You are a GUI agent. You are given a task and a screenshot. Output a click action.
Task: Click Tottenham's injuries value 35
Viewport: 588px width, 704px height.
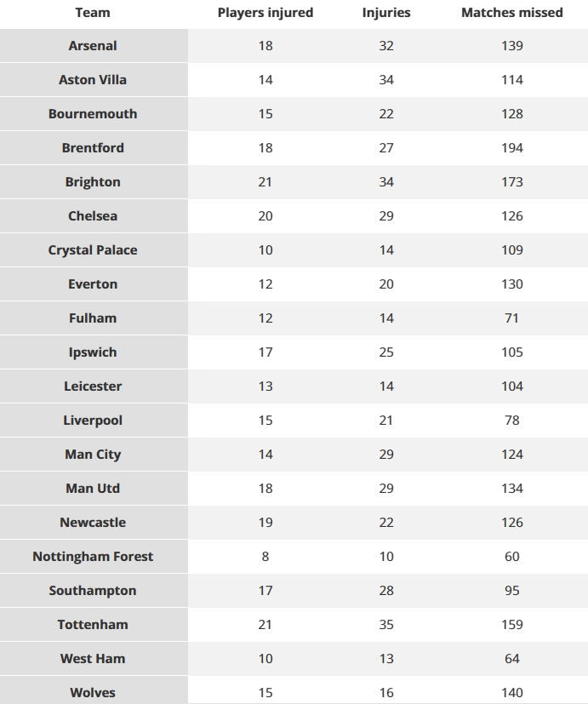pyautogui.click(x=386, y=625)
